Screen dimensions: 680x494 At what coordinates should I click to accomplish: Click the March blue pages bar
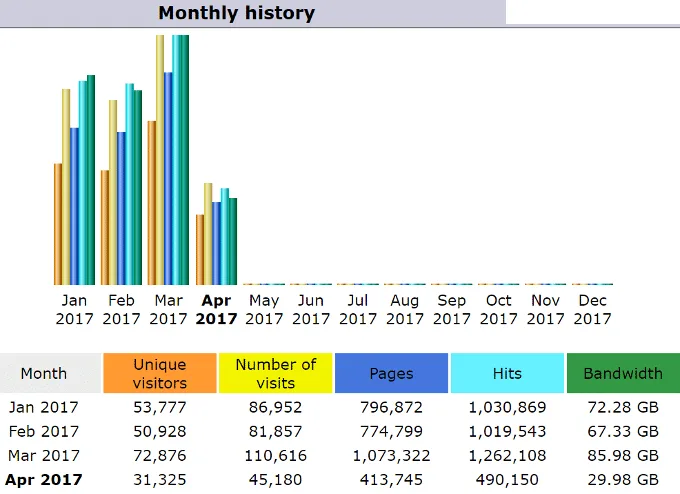(x=168, y=179)
